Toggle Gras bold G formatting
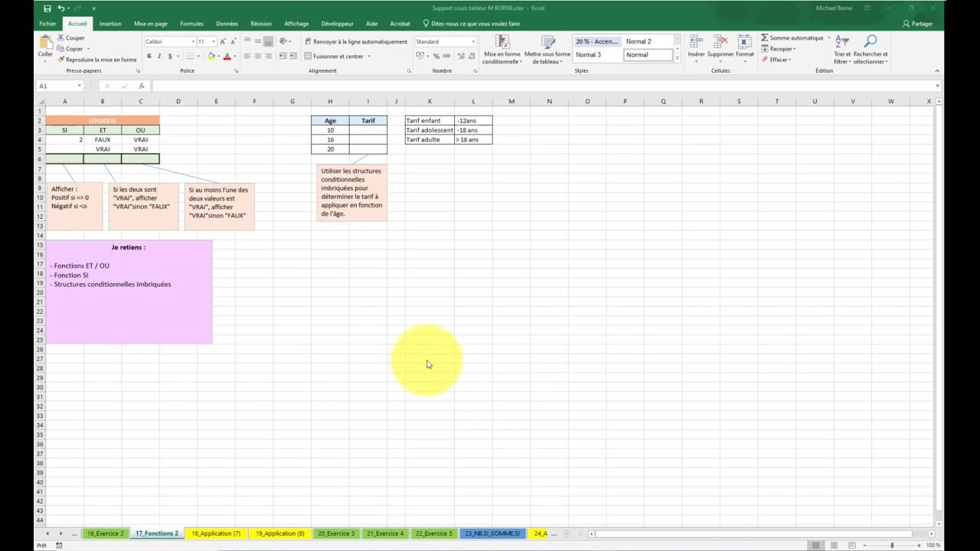Viewport: 980px width, 551px height. coord(149,56)
